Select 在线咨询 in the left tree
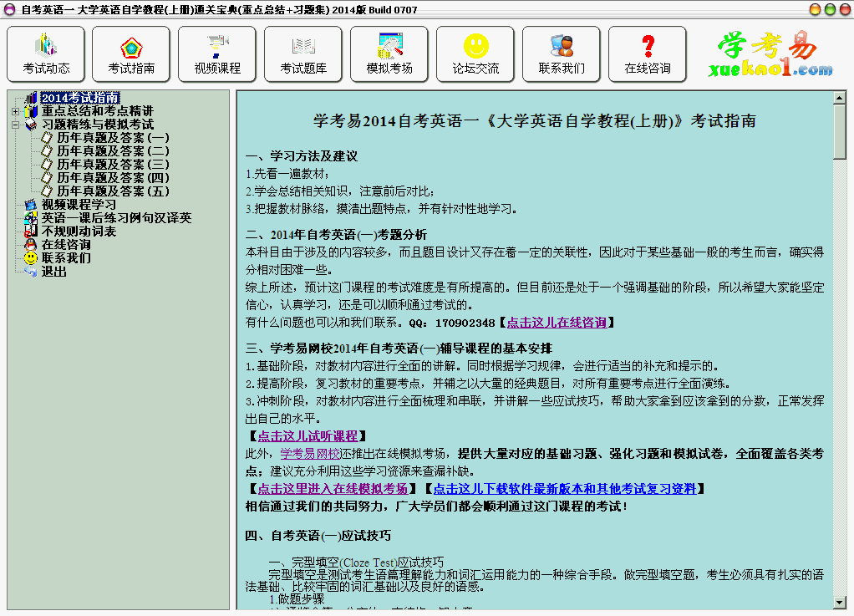The width and height of the screenshot is (854, 616). (x=66, y=245)
